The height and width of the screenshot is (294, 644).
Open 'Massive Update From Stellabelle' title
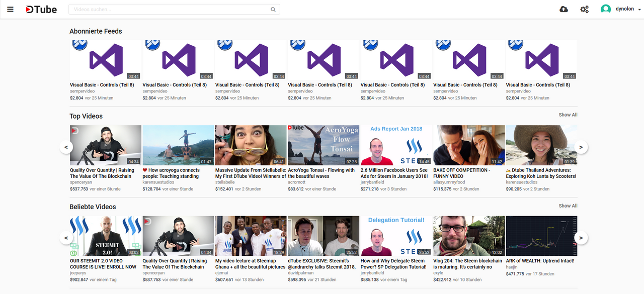coord(251,173)
